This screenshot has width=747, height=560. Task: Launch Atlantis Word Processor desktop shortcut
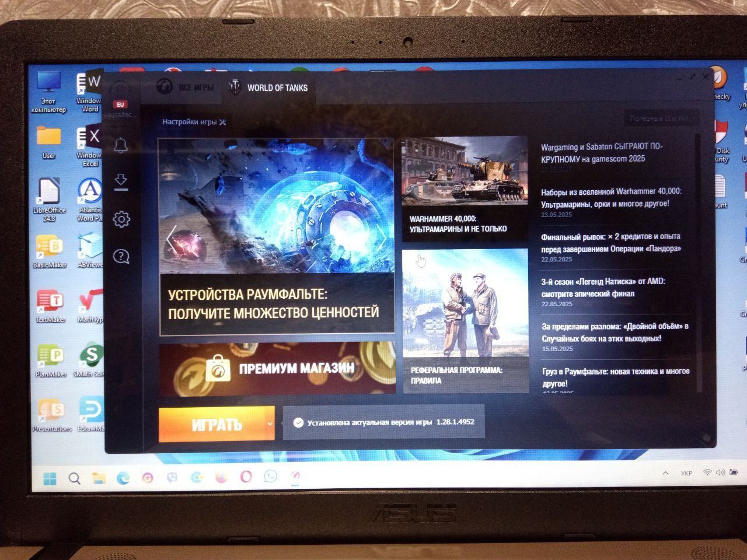(x=90, y=200)
